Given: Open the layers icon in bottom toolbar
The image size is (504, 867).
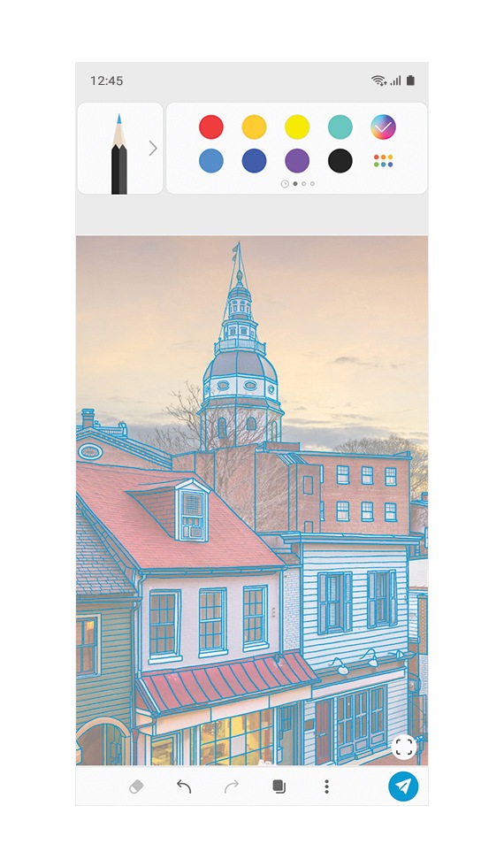Looking at the screenshot, I should 279,786.
